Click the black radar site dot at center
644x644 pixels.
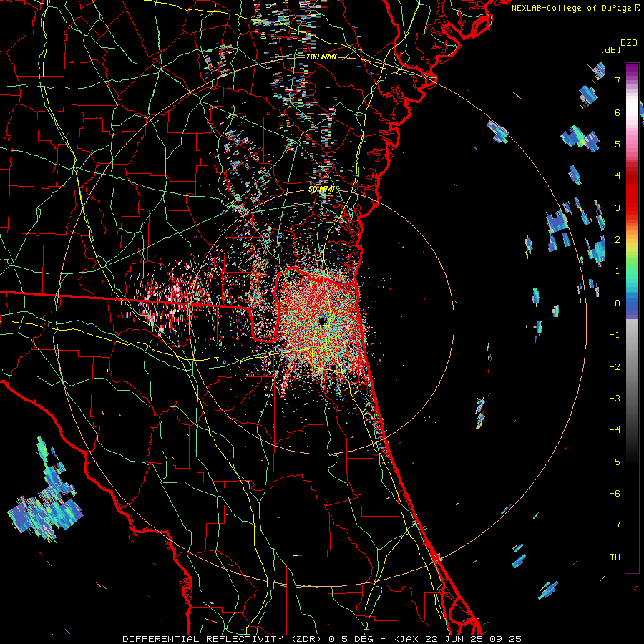pos(322,321)
